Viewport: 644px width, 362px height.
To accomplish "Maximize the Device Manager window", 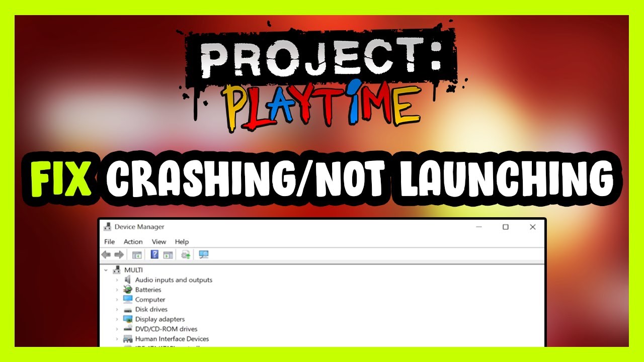I will (506, 227).
